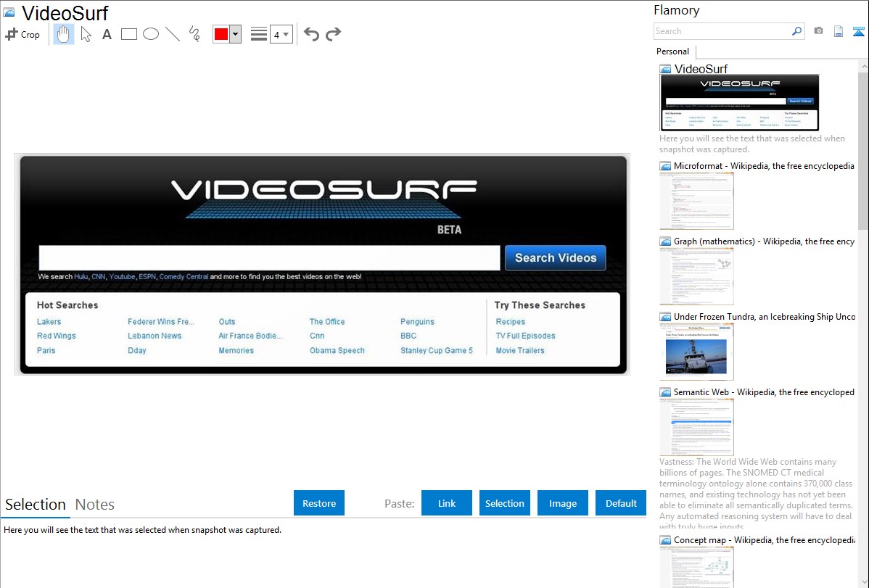
Task: Undo the last edit
Action: [311, 34]
